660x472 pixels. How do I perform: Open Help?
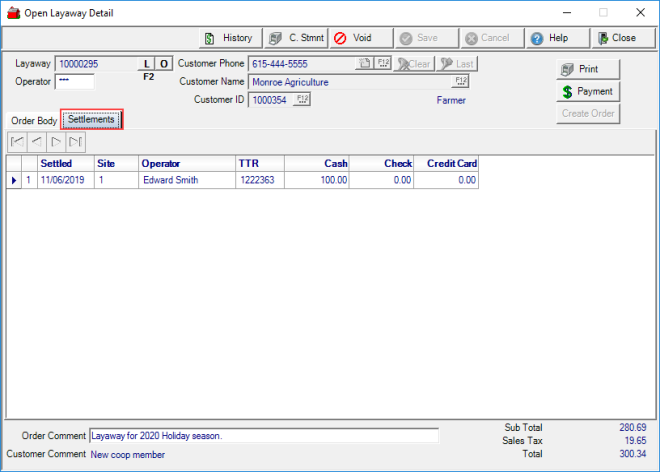tap(550, 38)
